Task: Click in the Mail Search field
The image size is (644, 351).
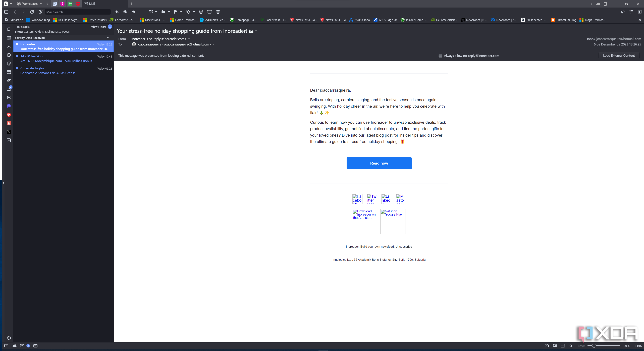Action: [78, 12]
